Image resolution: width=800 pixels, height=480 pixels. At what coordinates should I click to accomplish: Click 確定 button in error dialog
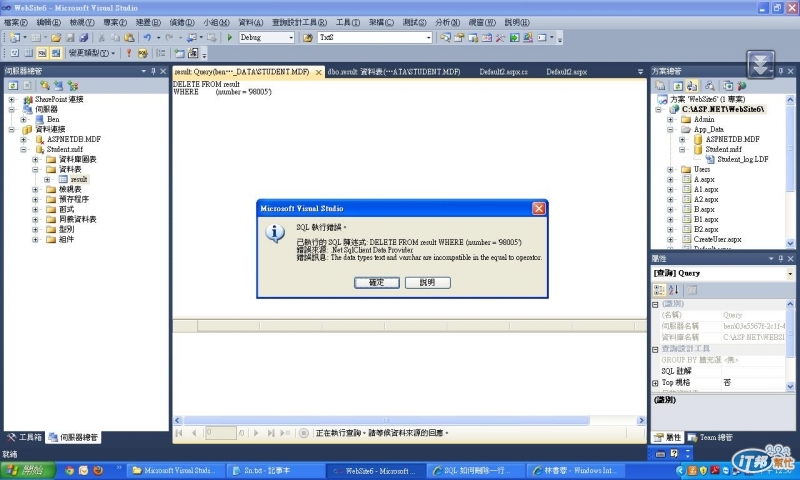377,283
